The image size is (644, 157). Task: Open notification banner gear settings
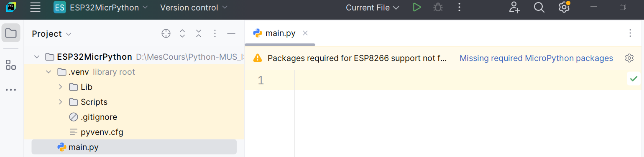[629, 58]
